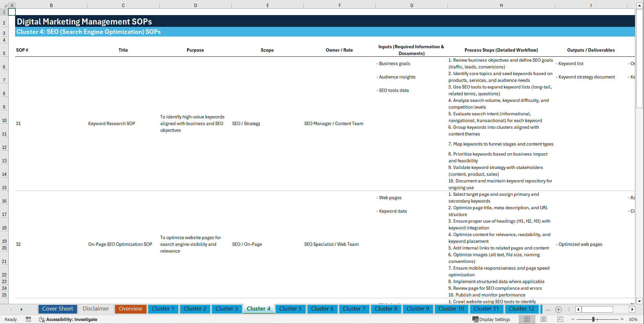Select row 10 by its header

coord(4,120)
